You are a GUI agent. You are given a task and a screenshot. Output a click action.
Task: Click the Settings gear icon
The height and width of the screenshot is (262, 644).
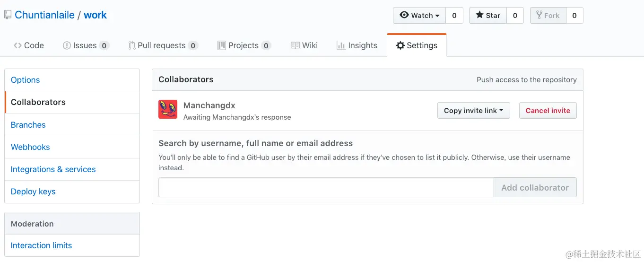[400, 45]
